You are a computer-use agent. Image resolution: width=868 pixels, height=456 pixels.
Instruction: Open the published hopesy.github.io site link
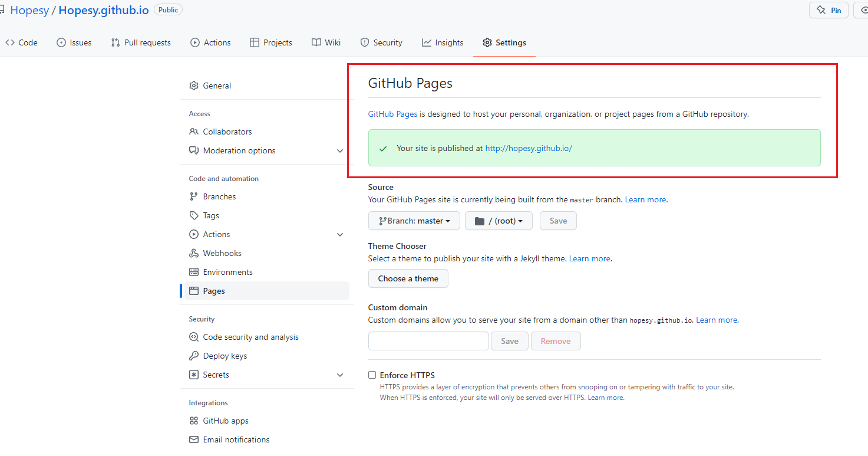coord(529,148)
